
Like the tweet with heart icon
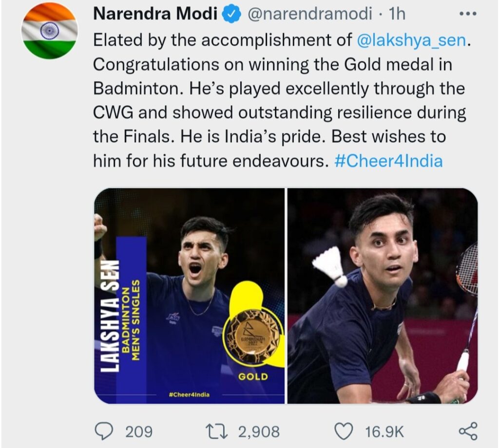344,431
